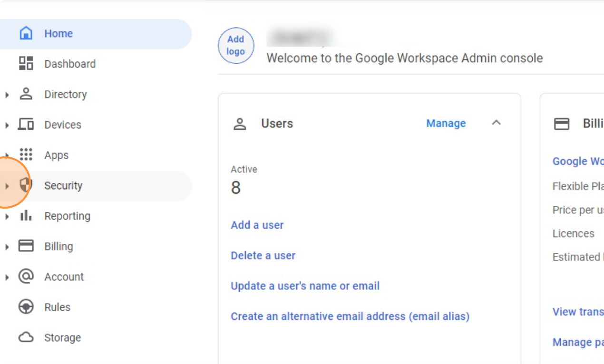The width and height of the screenshot is (604, 364).
Task: Click the Rules steering wheel icon
Action: (x=26, y=307)
